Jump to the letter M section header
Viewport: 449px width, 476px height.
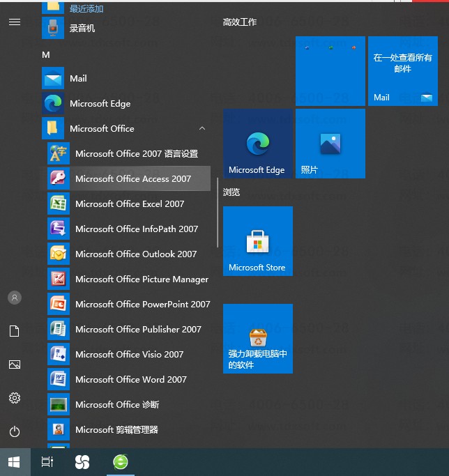click(x=46, y=54)
